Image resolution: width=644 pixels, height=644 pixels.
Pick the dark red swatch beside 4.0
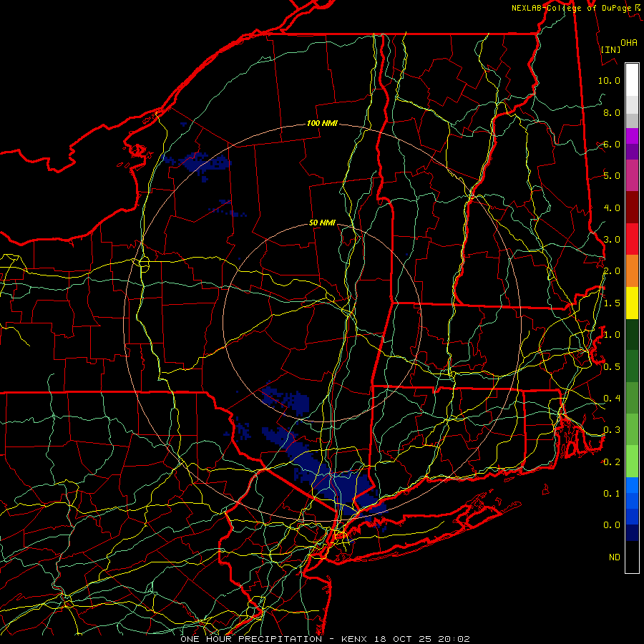click(632, 208)
